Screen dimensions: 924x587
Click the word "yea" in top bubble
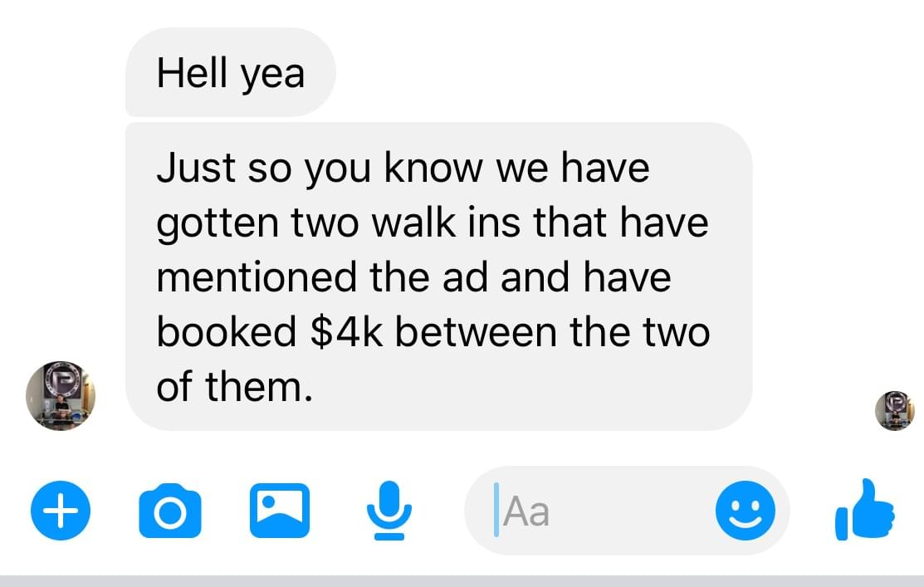click(273, 76)
